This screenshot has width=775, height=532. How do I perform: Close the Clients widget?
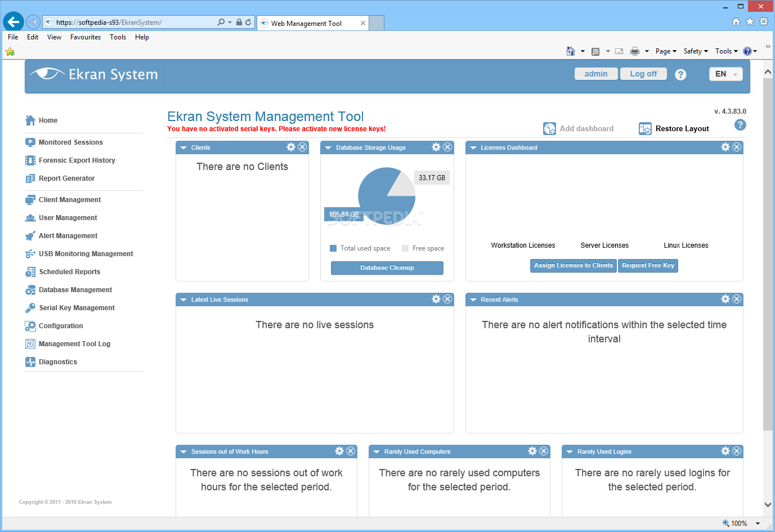pyautogui.click(x=302, y=147)
